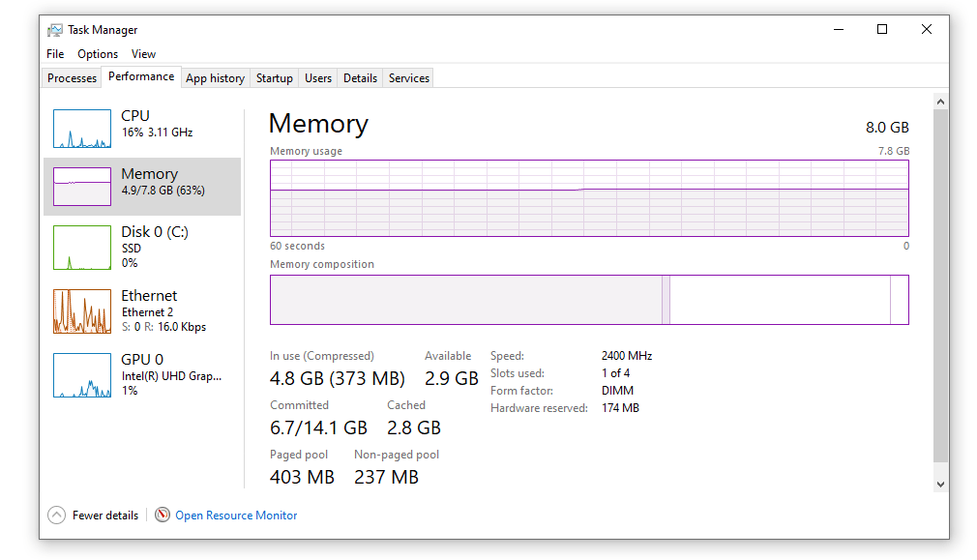Click the Memory usage graph

coord(589,198)
